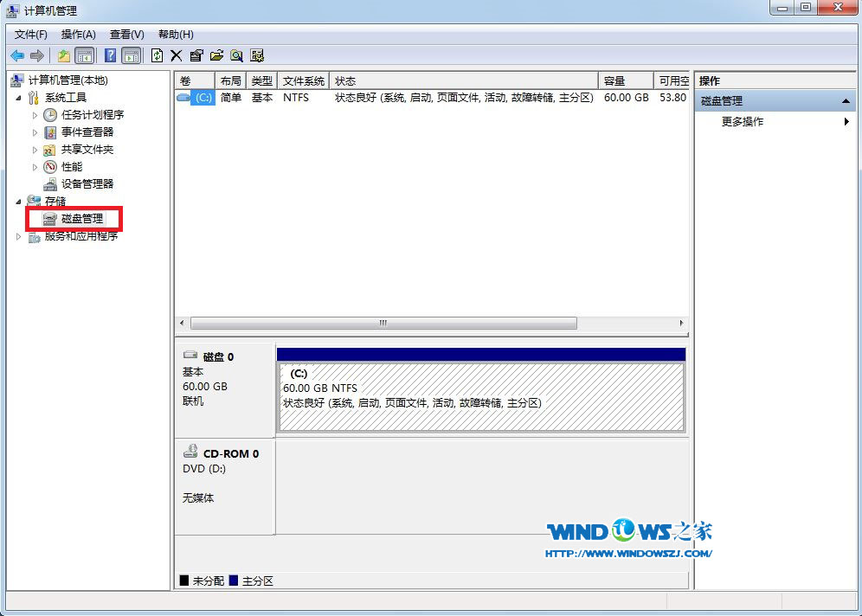This screenshot has width=862, height=616.
Task: Click the open folder toolbar icon
Action: pos(216,55)
